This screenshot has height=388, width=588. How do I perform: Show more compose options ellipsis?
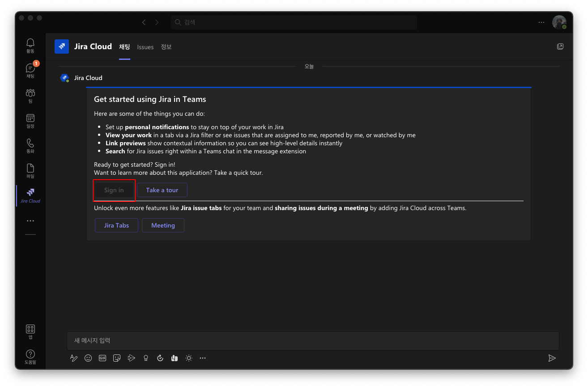pos(203,358)
